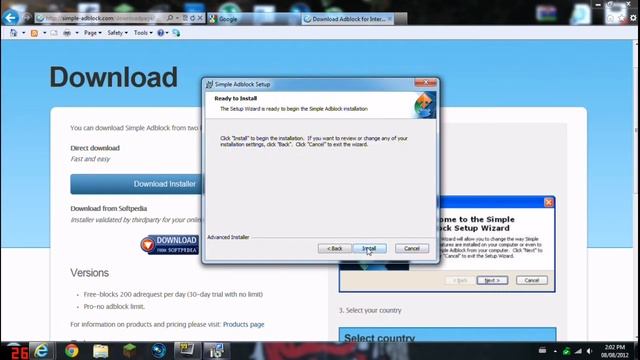Click the "Versions" heading text

click(x=89, y=273)
